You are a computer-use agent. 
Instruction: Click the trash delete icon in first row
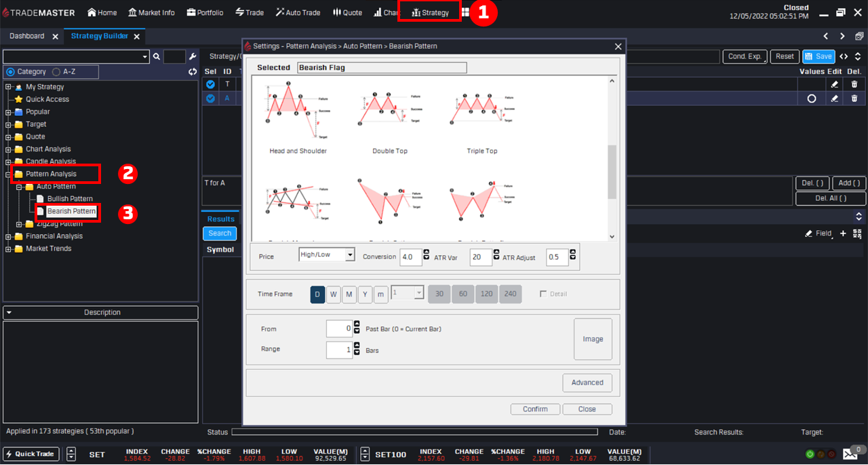click(854, 84)
